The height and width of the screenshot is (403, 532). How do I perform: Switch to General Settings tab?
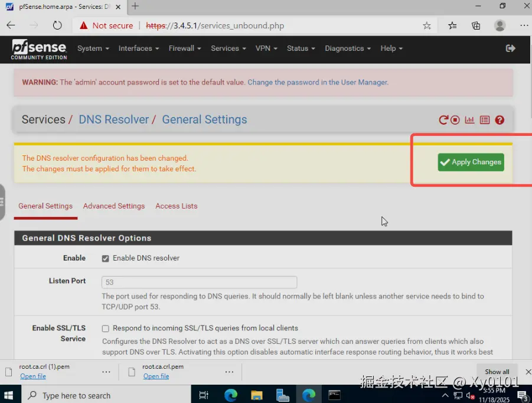[x=45, y=206]
